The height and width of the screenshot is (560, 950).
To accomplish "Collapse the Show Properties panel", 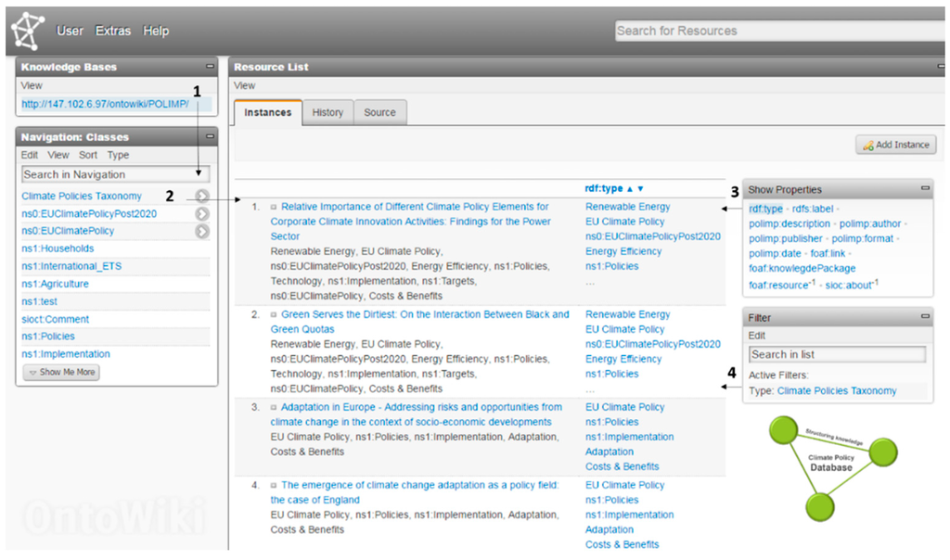I will (925, 189).
